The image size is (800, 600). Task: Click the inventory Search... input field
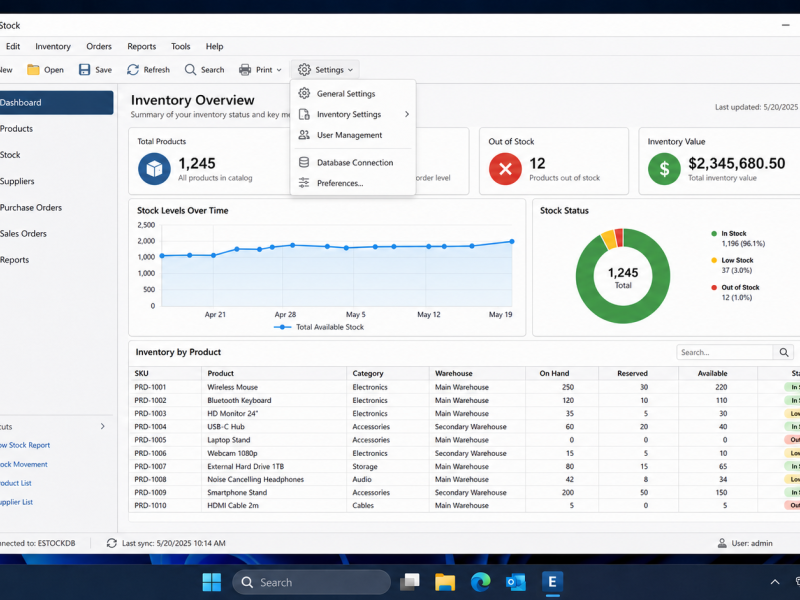(x=724, y=352)
